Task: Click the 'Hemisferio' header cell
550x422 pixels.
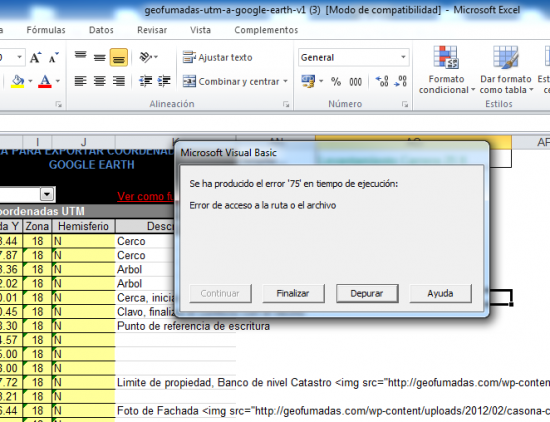Action: point(83,226)
